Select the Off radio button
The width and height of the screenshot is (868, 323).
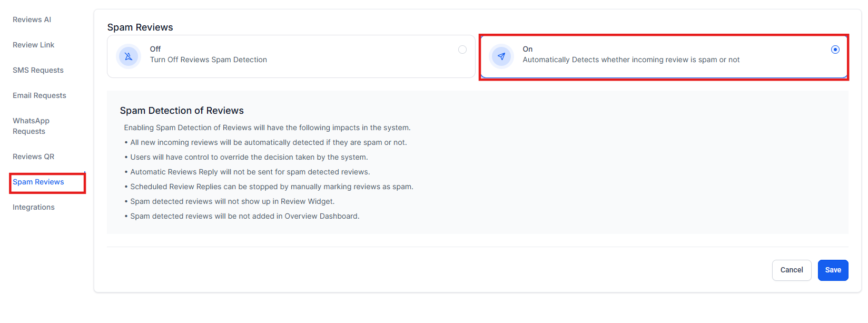coord(462,50)
